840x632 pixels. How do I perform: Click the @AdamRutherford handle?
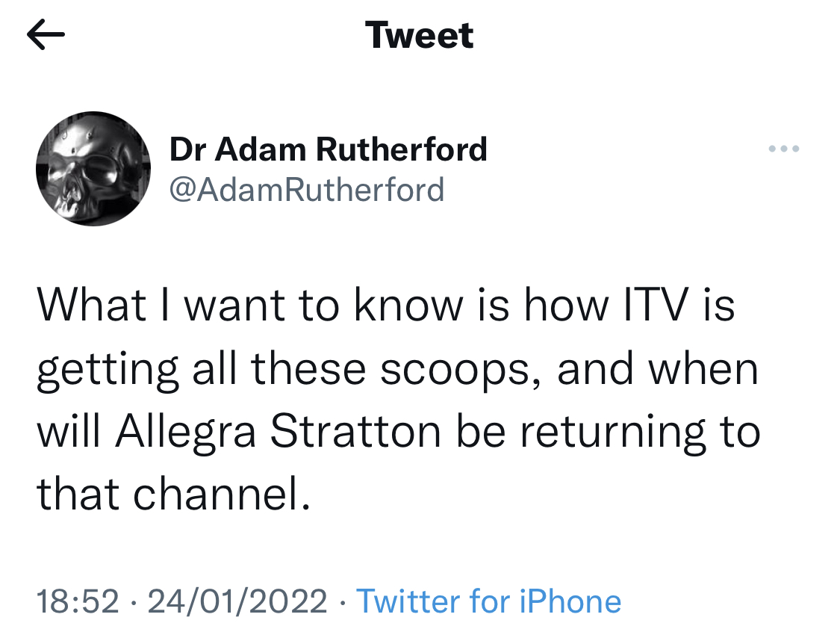(x=307, y=190)
